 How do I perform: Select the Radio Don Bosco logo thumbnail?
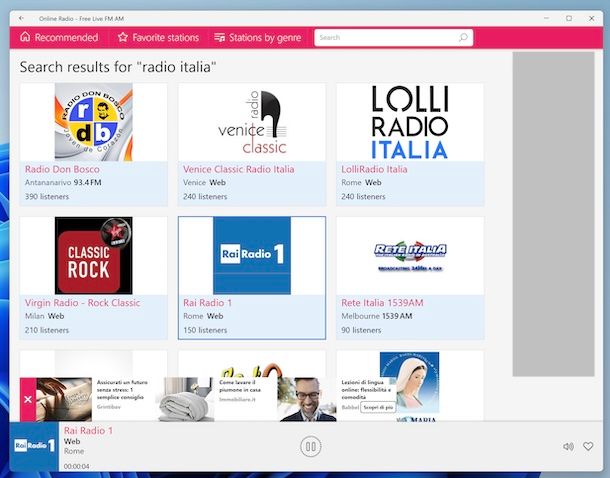(x=93, y=122)
